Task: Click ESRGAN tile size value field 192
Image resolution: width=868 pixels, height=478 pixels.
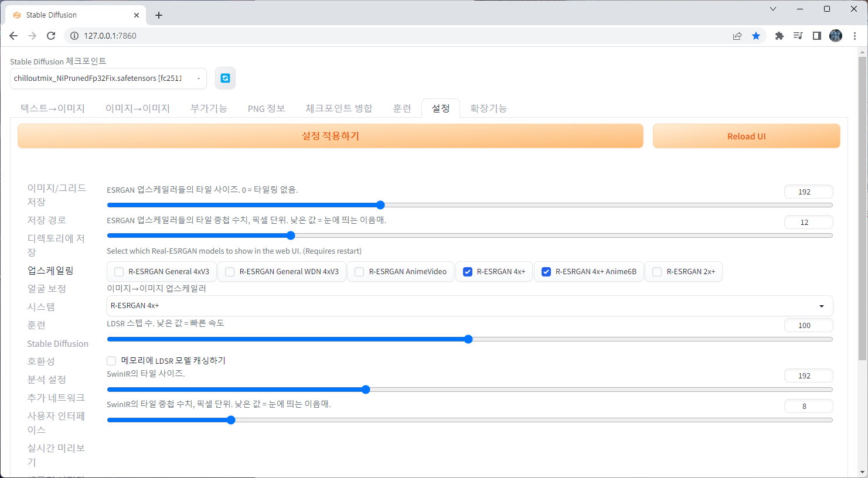Action: click(808, 192)
